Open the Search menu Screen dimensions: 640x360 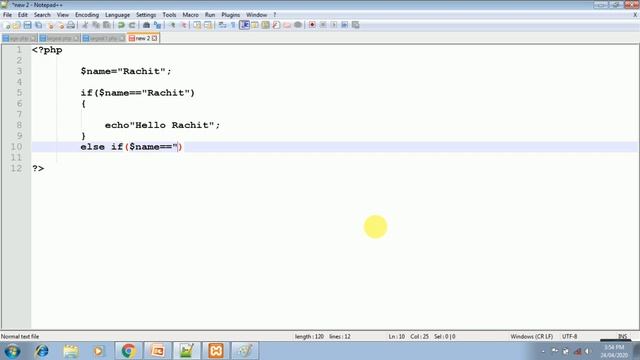tap(42, 15)
